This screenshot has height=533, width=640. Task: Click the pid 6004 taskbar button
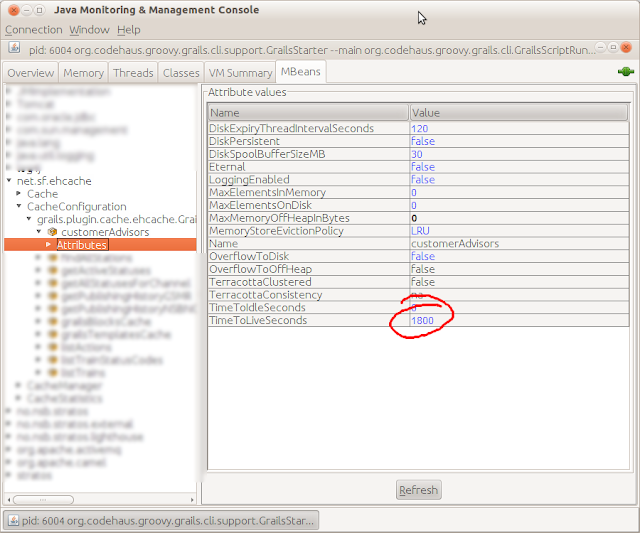point(161,521)
